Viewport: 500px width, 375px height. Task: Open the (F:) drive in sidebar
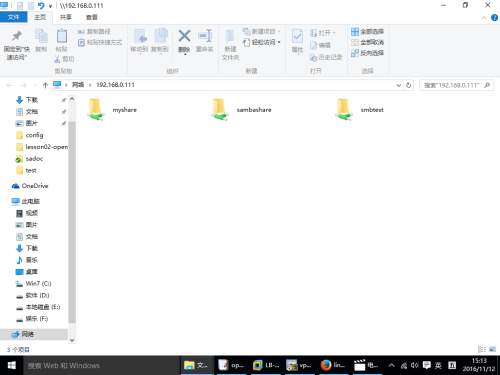pos(32,319)
